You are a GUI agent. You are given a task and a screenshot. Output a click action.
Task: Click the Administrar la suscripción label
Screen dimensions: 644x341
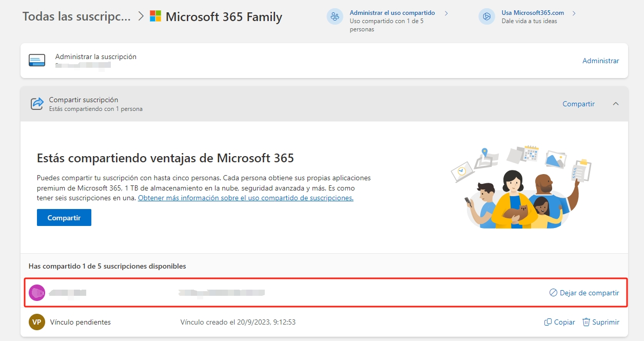[96, 56]
